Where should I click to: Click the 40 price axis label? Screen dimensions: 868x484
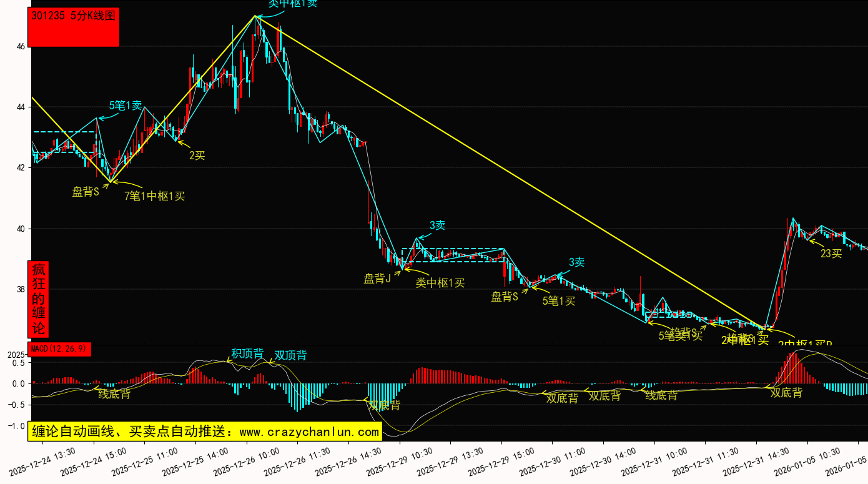(21, 229)
